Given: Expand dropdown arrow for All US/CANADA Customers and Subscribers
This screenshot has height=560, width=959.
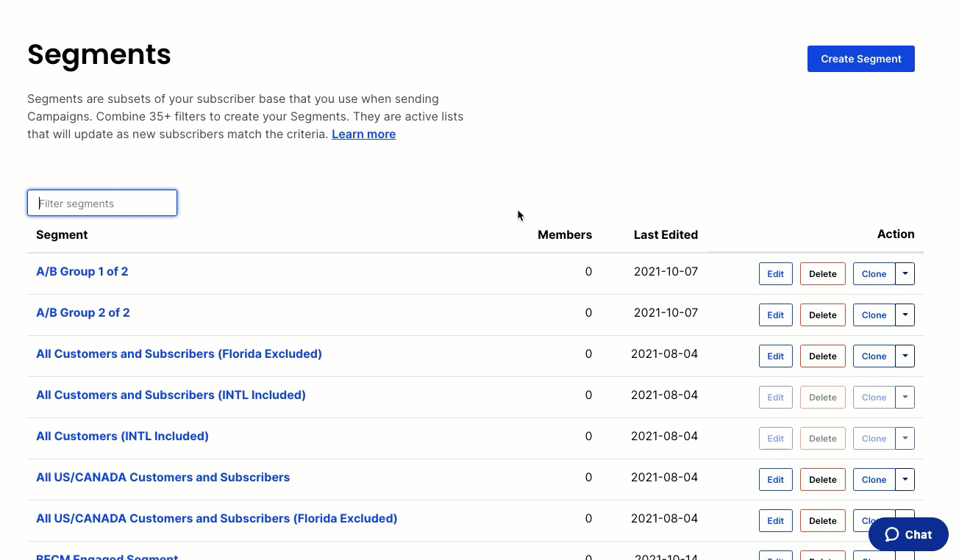Looking at the screenshot, I should (905, 479).
